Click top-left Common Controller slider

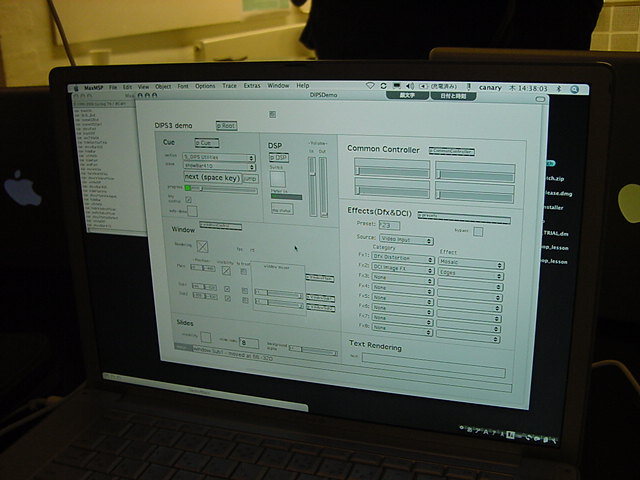click(392, 169)
